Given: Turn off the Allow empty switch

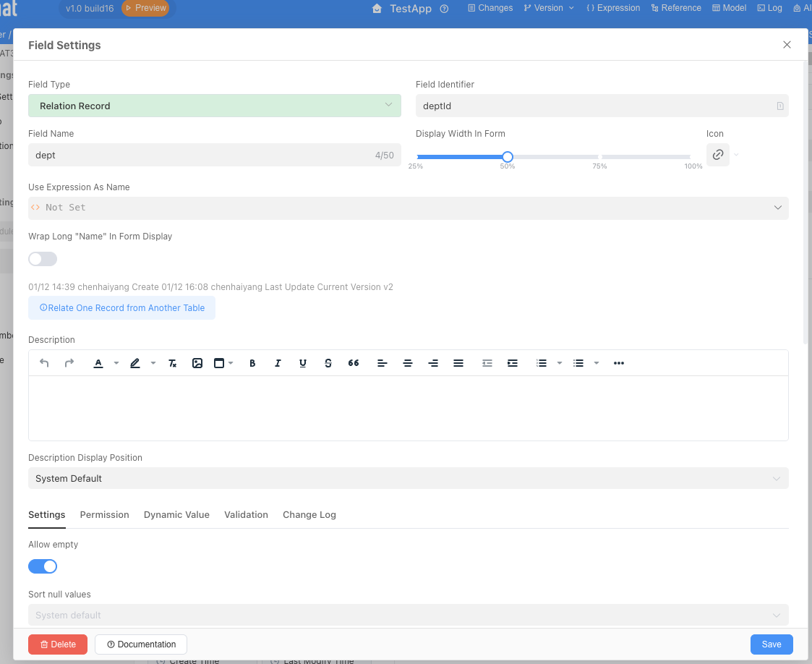Looking at the screenshot, I should [43, 567].
